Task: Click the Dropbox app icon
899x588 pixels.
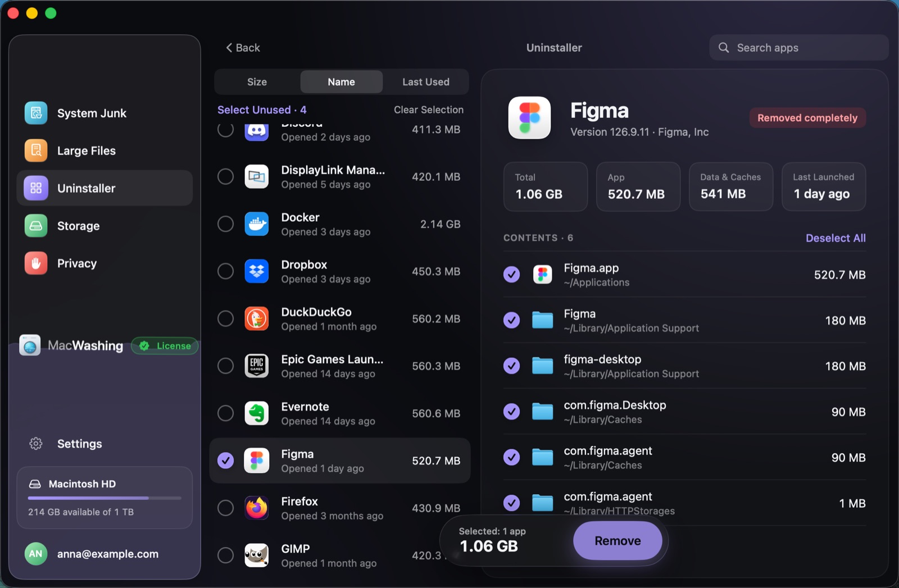Action: tap(257, 271)
